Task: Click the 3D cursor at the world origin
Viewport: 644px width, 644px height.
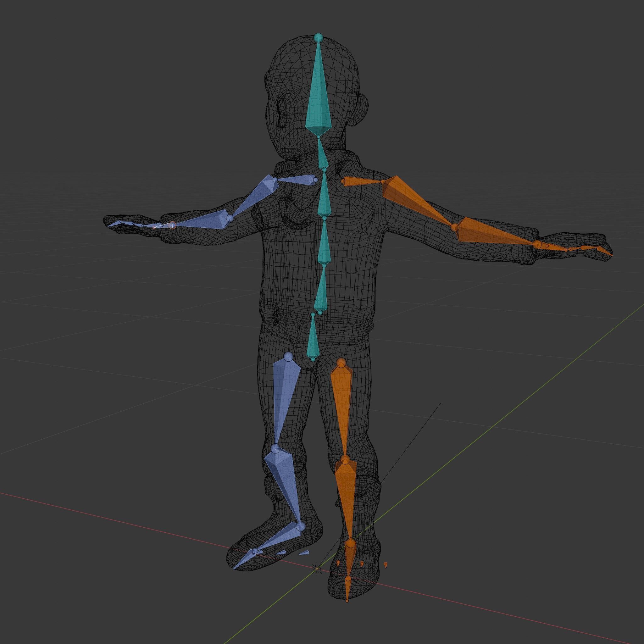Action: (x=317, y=569)
